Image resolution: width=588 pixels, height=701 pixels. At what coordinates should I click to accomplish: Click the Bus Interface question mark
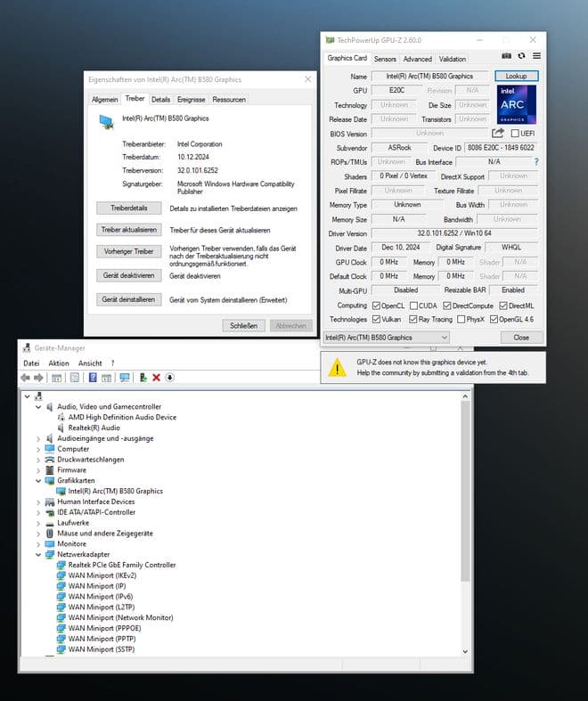[535, 162]
